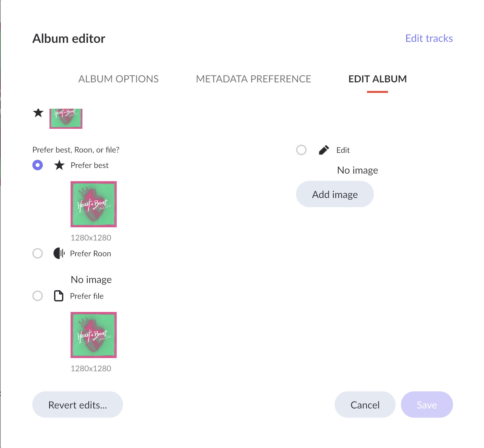Select the Prefer Roon radio button
Screen dimensions: 484x448
(x=38, y=253)
